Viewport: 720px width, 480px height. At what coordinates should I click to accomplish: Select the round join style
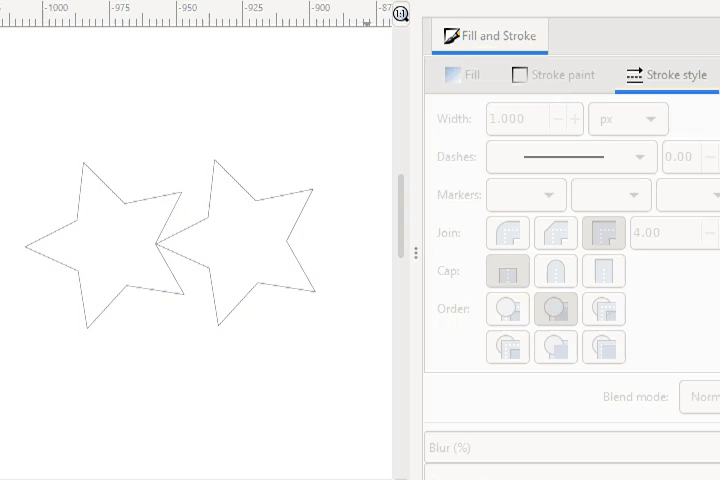coord(507,233)
